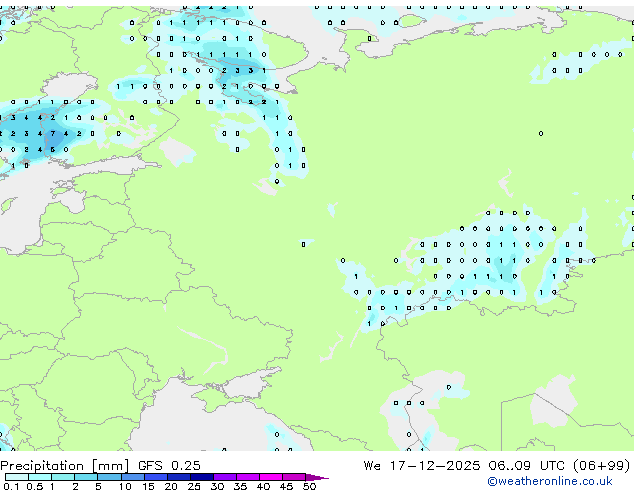Choose the 20–25 mm legend color swatch
634x490 pixels.
click(x=179, y=477)
